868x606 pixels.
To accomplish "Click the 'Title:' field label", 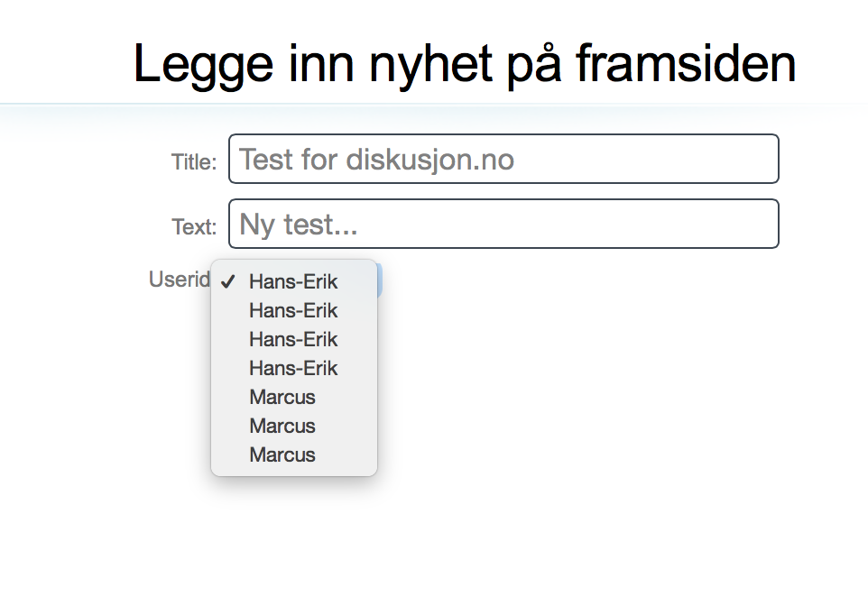I will pyautogui.click(x=194, y=162).
